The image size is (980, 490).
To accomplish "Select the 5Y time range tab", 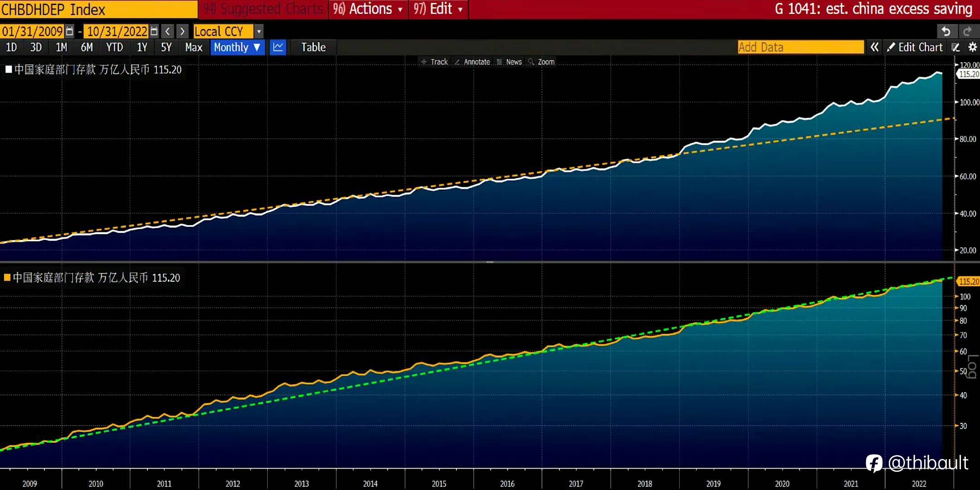I will [166, 47].
